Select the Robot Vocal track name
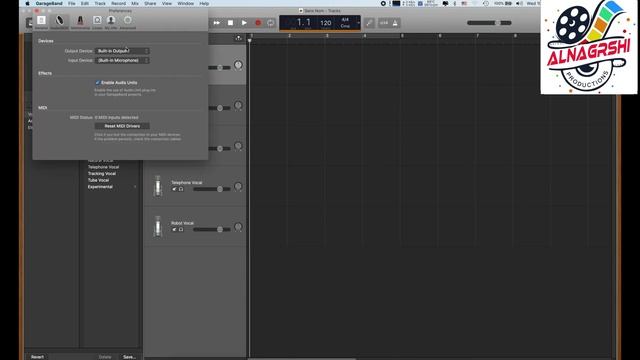 pos(182,223)
